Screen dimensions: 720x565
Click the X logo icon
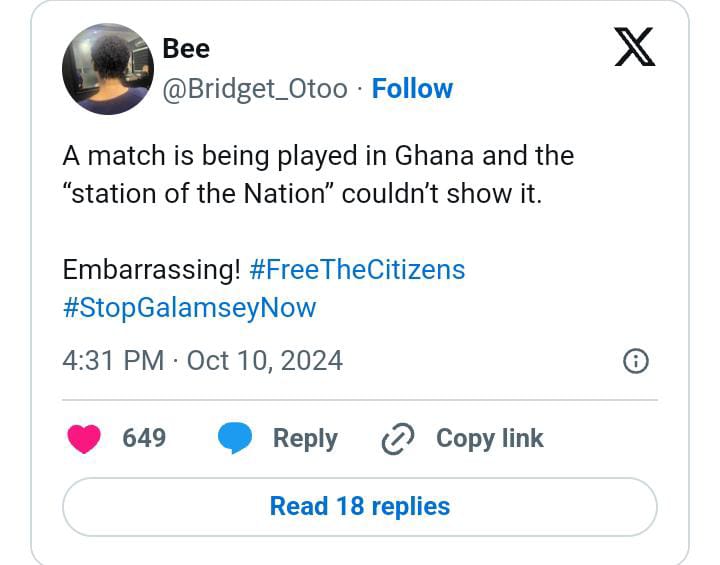click(x=635, y=46)
